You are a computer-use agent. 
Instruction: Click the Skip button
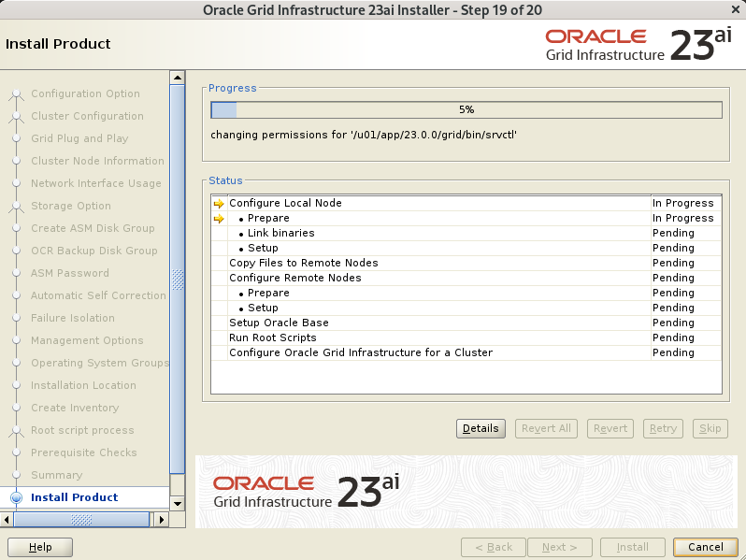click(710, 428)
